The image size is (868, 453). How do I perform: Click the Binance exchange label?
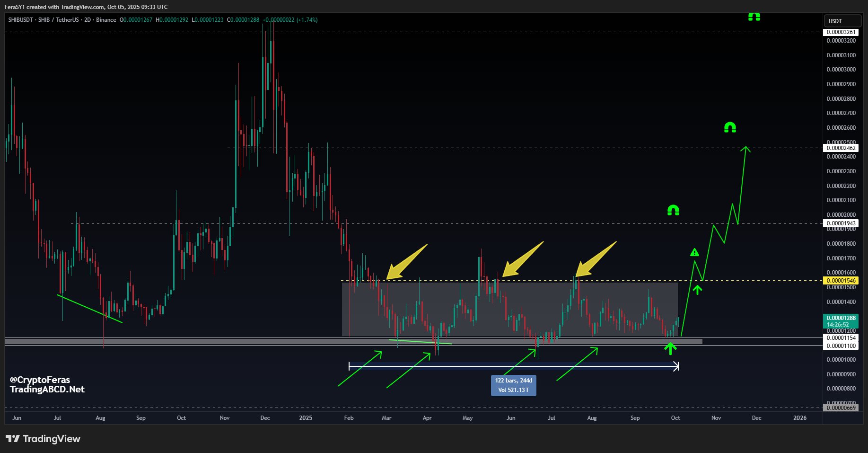coord(106,20)
